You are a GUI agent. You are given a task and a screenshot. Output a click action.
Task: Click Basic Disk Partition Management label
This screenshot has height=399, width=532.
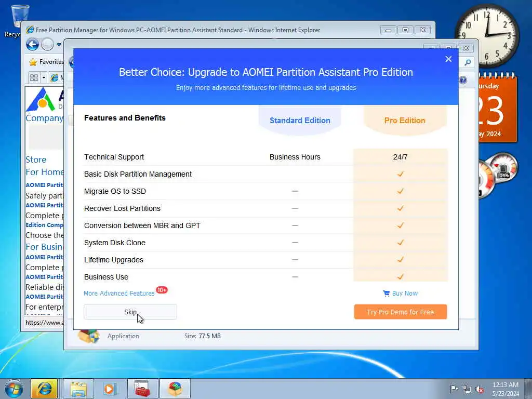tap(138, 174)
